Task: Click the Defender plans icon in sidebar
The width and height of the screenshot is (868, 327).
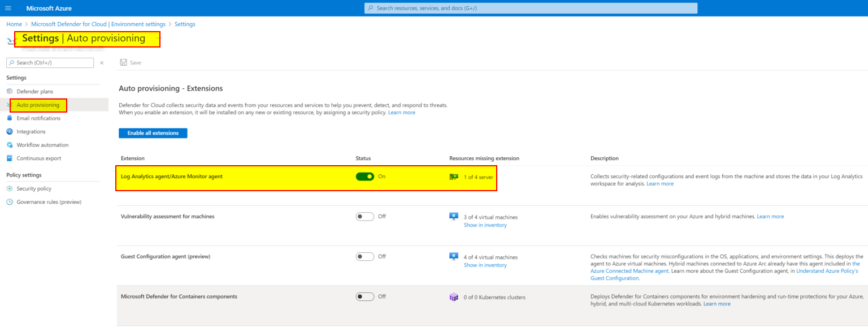Action: 10,91
